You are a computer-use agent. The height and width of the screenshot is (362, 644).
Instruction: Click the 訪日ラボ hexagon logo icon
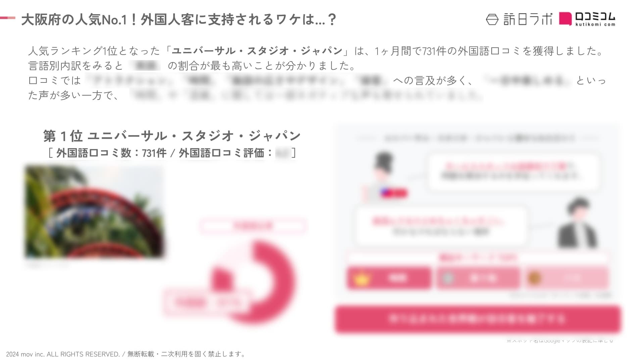(x=492, y=19)
